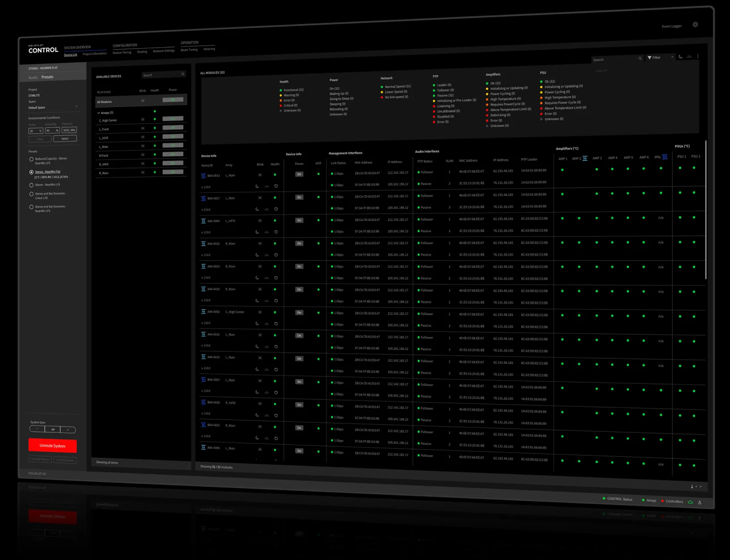Select Stereo and Bar Downmix NearMin LF8 preset
The height and width of the screenshot is (560, 730).
[31, 207]
